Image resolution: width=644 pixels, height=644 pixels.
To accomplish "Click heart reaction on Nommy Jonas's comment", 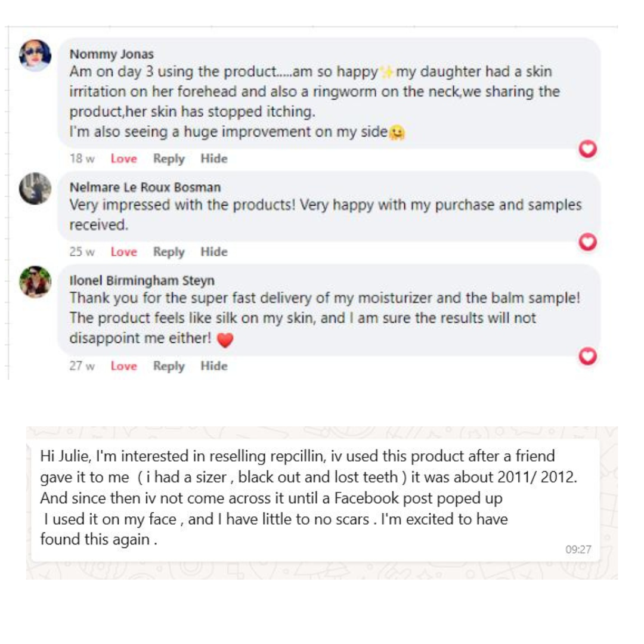I will click(588, 149).
